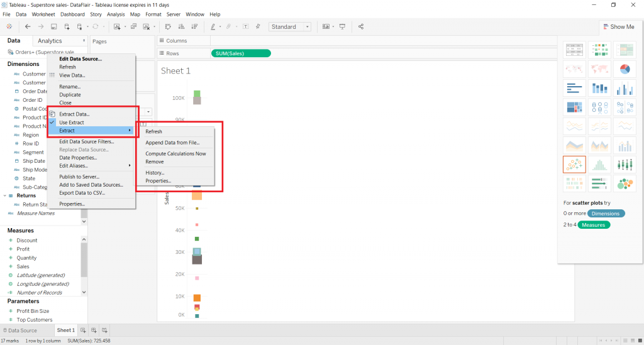Click the New Data Source toolbar icon

point(67,26)
